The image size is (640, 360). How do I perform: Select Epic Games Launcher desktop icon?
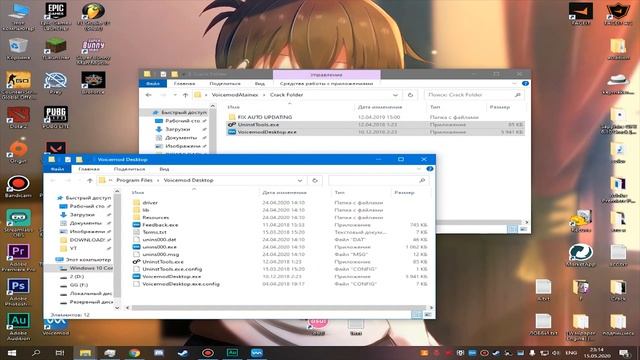coord(56,16)
